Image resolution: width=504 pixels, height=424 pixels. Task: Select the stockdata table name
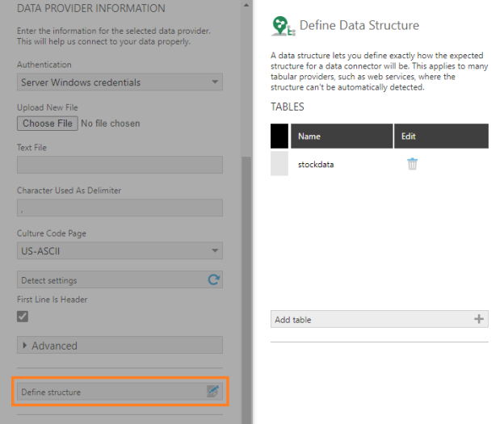(316, 165)
